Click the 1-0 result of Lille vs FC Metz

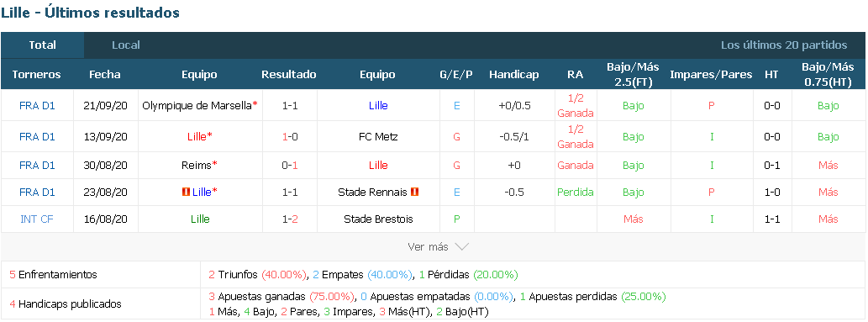point(290,136)
